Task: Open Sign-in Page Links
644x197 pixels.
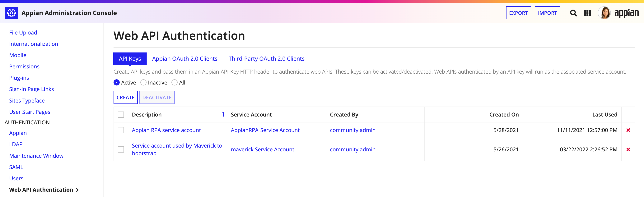Action: (x=31, y=89)
